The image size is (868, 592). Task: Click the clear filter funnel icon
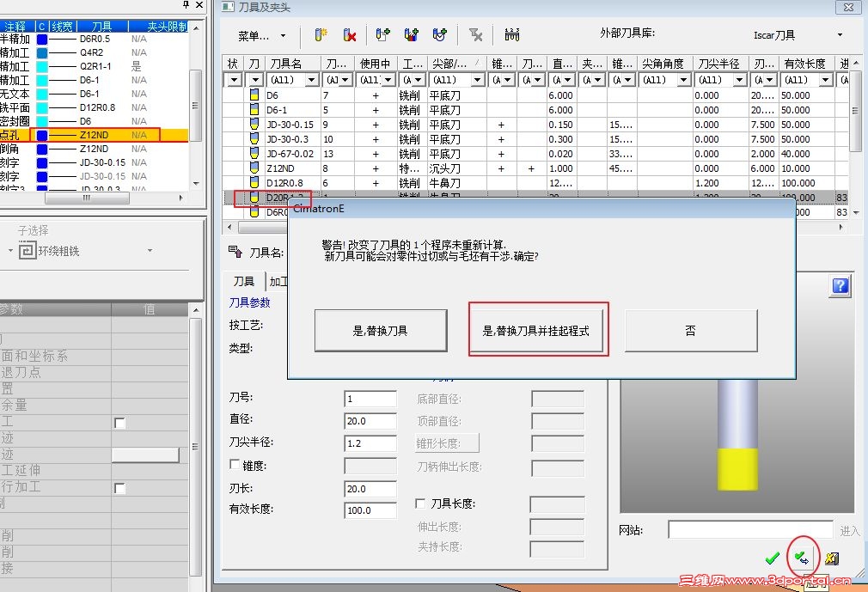coord(475,35)
